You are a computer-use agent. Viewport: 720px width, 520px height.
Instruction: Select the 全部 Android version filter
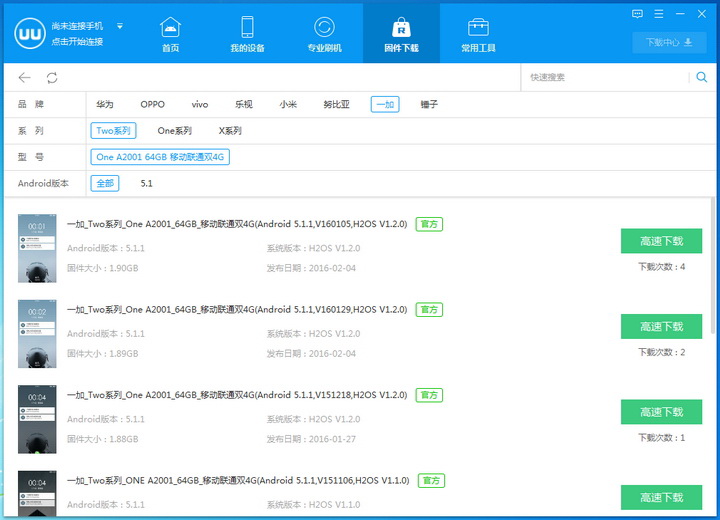click(x=104, y=183)
